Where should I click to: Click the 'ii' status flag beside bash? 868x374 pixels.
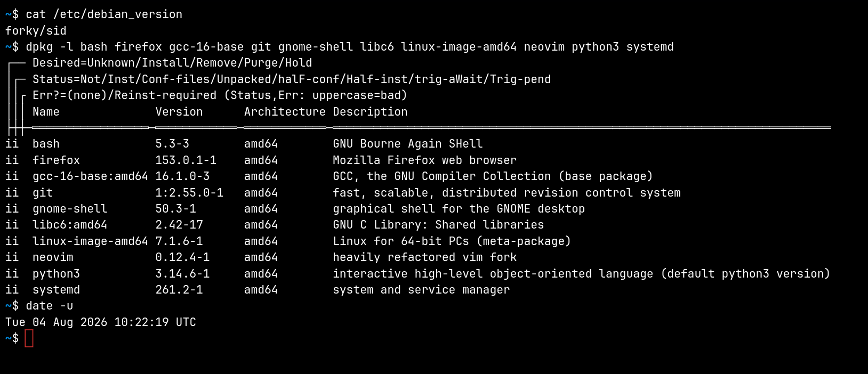pos(12,144)
